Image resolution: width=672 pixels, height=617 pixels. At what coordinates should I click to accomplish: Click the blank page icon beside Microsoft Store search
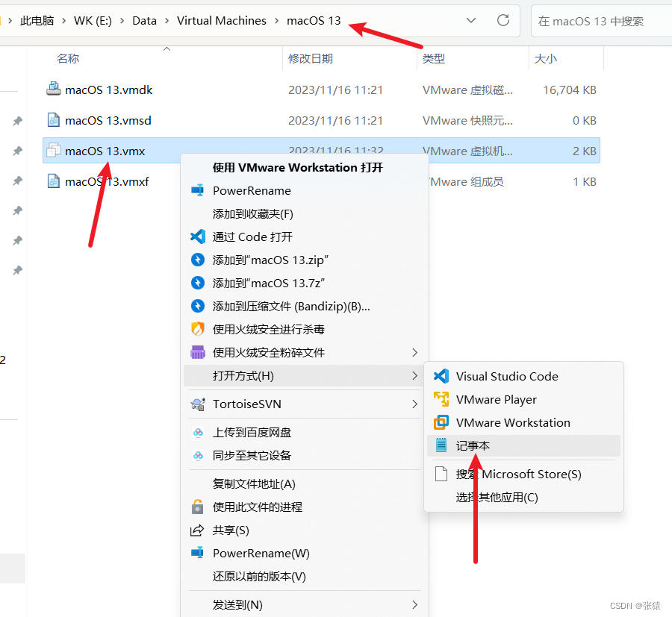441,474
